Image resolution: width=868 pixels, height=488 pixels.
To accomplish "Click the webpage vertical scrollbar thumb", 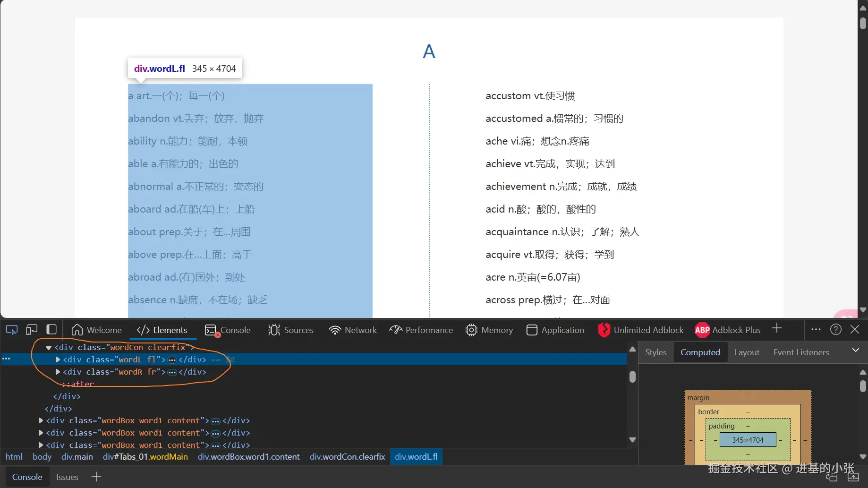I will click(863, 24).
